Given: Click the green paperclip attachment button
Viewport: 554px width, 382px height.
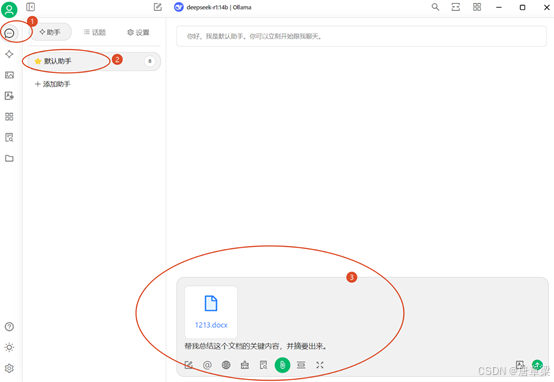Looking at the screenshot, I should [282, 365].
